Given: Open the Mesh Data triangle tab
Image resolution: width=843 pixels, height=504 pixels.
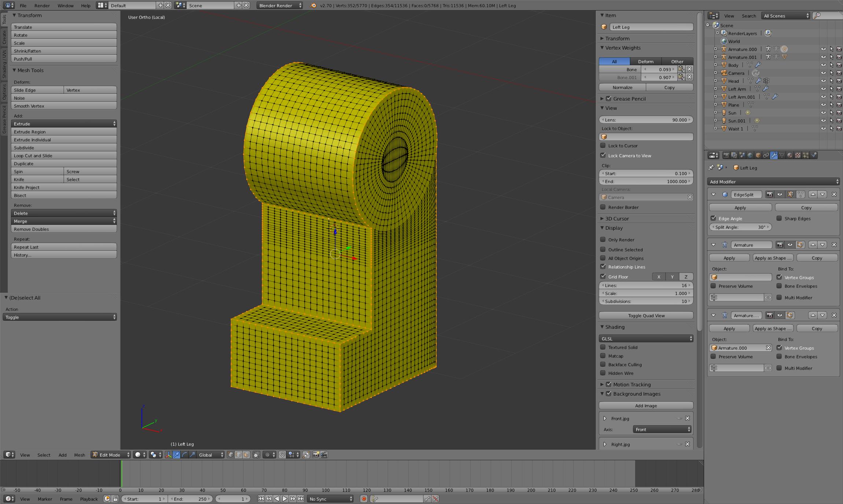Looking at the screenshot, I should 782,155.
